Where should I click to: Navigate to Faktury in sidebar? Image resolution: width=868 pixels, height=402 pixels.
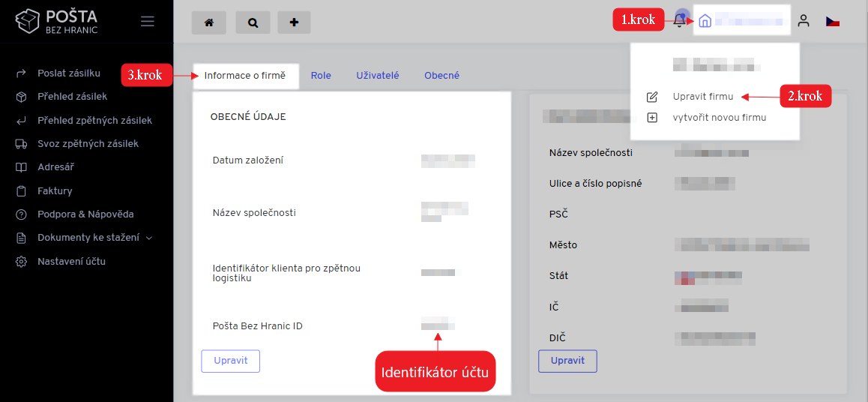(x=55, y=191)
